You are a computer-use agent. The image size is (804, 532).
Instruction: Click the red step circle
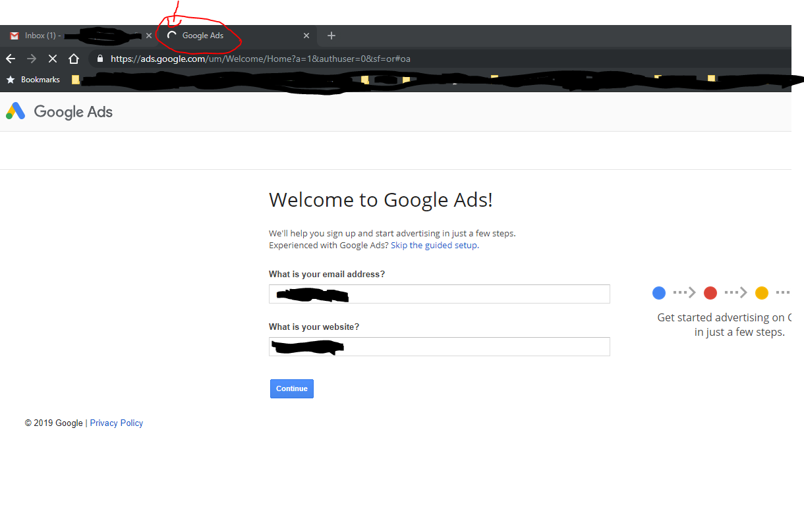(710, 293)
